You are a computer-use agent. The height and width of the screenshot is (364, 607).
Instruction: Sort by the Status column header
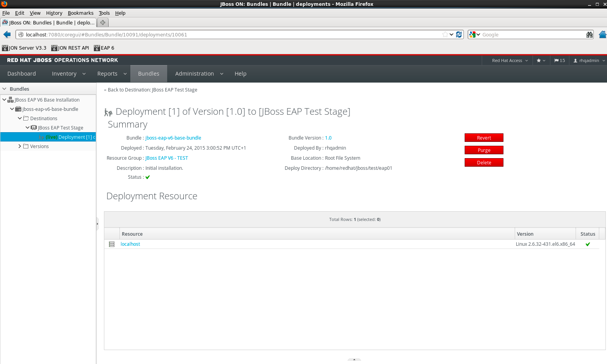(x=587, y=234)
